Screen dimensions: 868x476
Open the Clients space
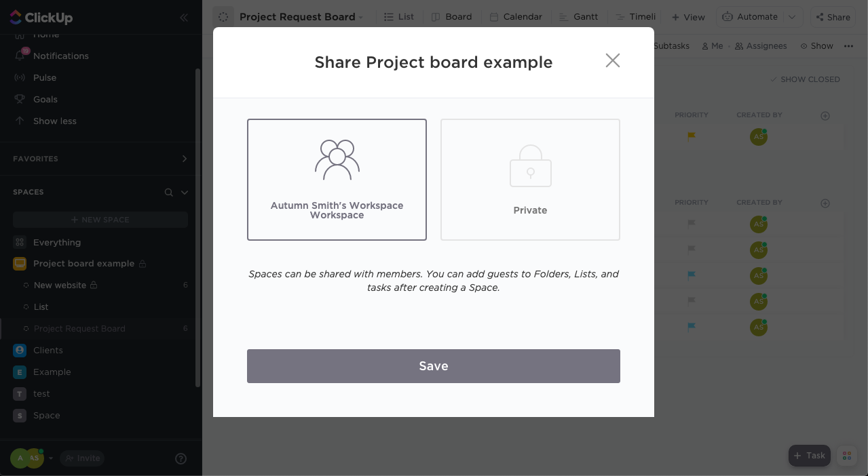tap(48, 351)
